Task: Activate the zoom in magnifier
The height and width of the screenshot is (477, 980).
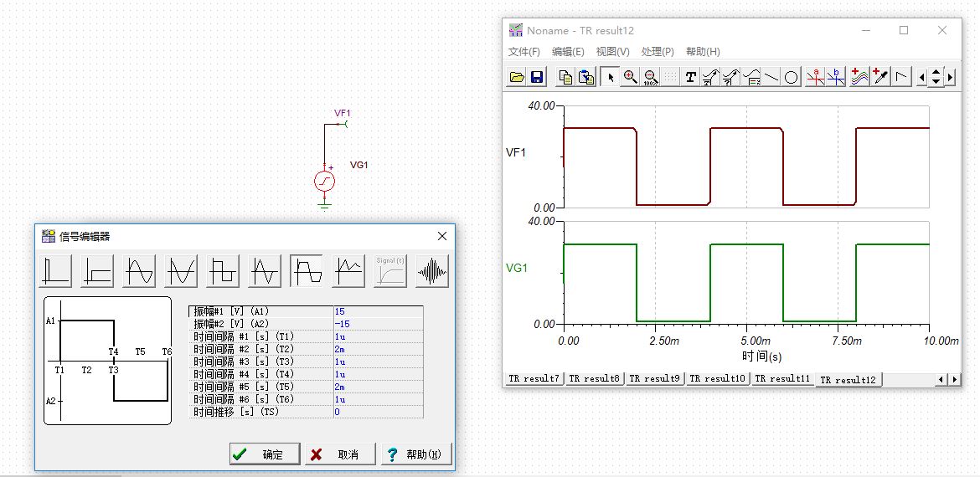Action: [631, 77]
